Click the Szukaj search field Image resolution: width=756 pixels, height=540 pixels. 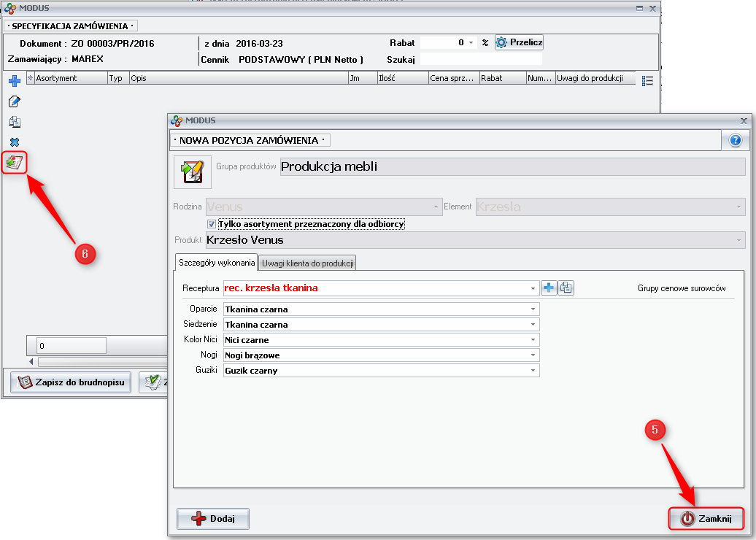481,59
